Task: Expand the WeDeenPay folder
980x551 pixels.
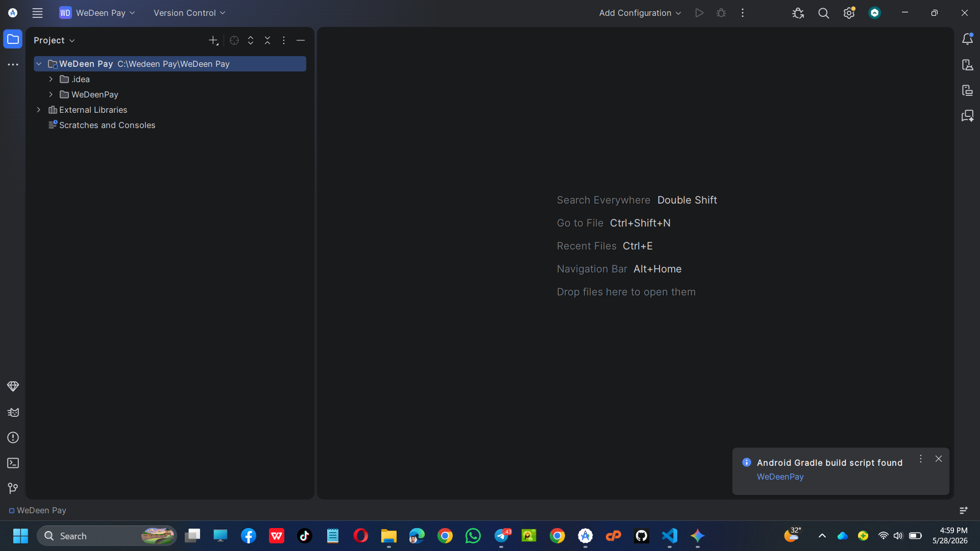Action: [x=51, y=94]
